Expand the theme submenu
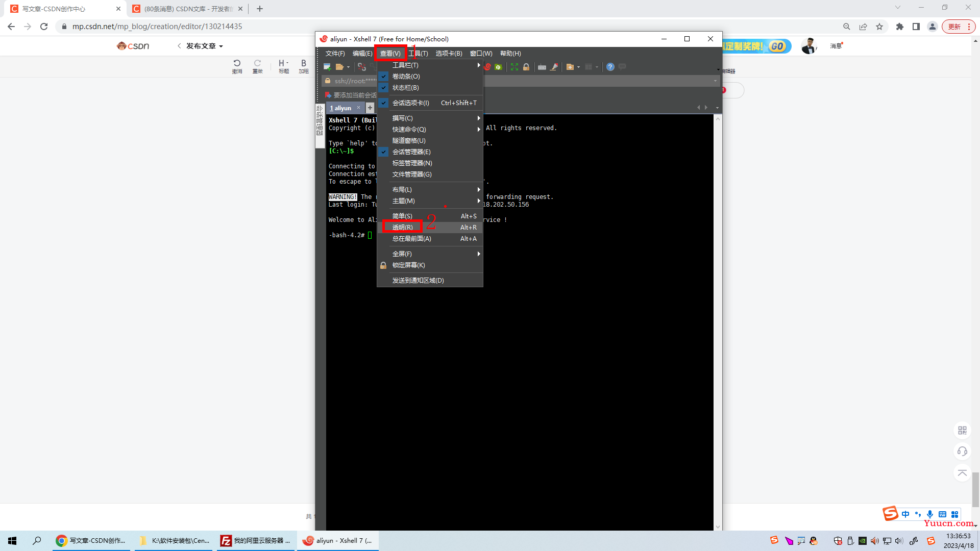The image size is (980, 551). [430, 201]
